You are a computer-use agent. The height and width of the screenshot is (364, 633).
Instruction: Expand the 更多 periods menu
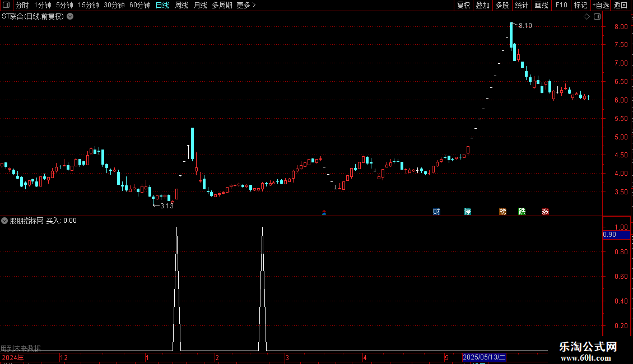[x=246, y=5]
